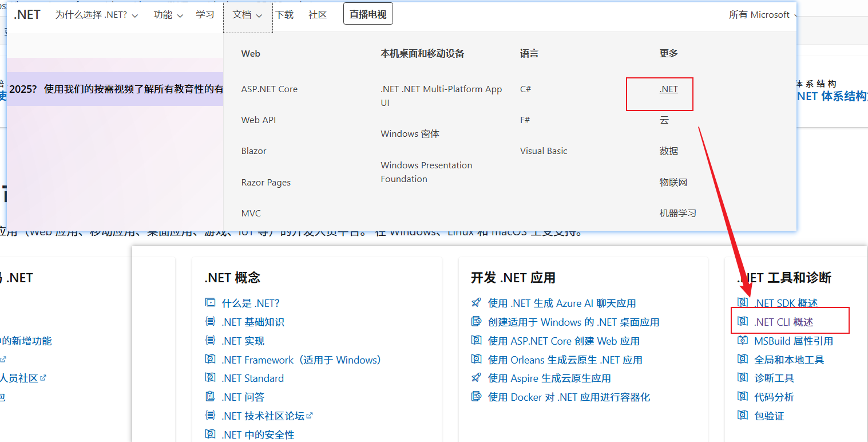Open the .NET link under 更多

click(x=669, y=89)
